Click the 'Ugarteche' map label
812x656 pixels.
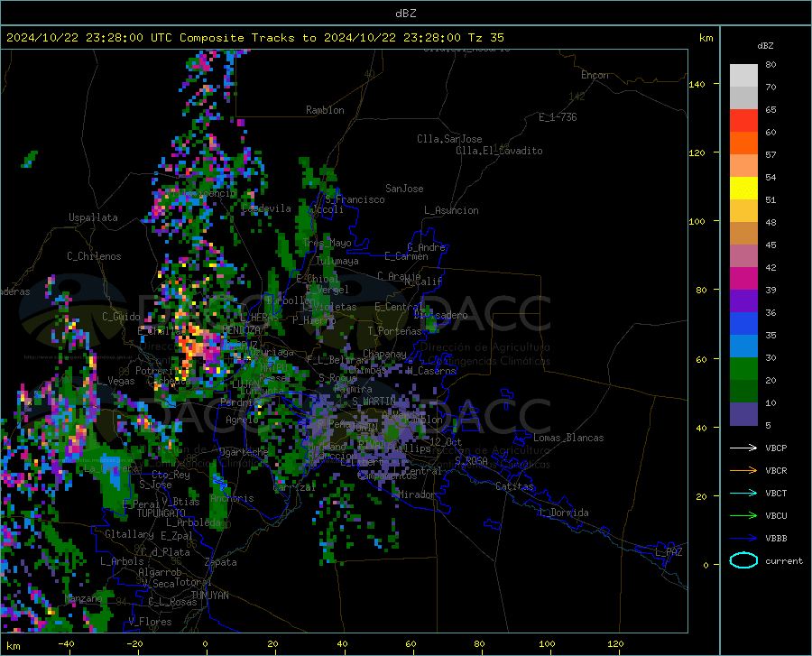pyautogui.click(x=244, y=452)
